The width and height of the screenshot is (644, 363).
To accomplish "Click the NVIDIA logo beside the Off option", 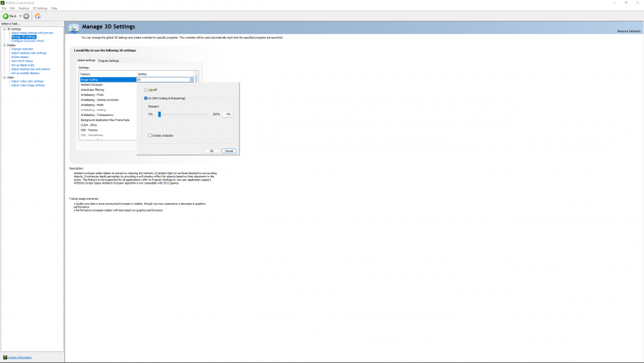I will (x=150, y=90).
